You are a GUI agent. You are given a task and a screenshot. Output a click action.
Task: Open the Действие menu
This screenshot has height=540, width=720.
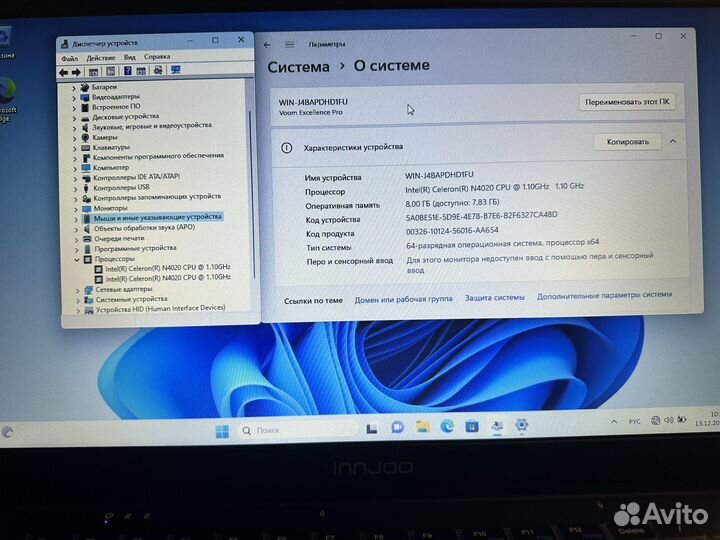click(x=99, y=57)
